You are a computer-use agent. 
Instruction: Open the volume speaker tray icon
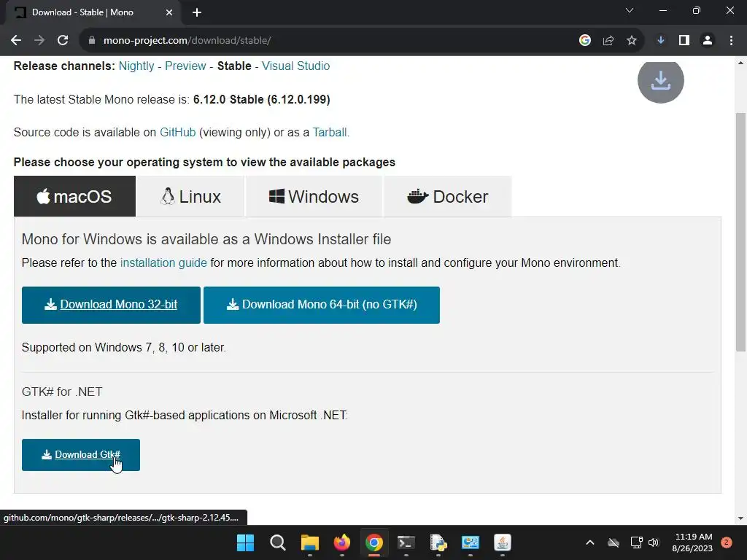654,542
